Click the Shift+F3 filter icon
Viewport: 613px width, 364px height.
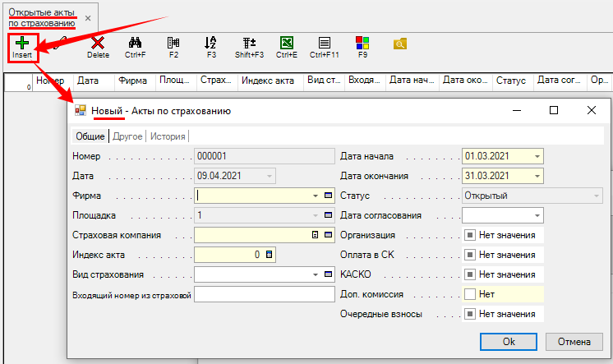point(249,43)
